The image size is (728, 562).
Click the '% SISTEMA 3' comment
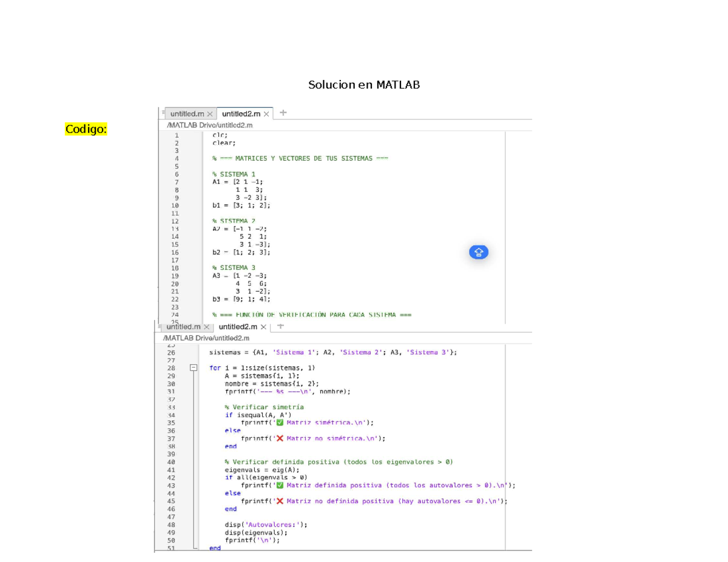(234, 267)
